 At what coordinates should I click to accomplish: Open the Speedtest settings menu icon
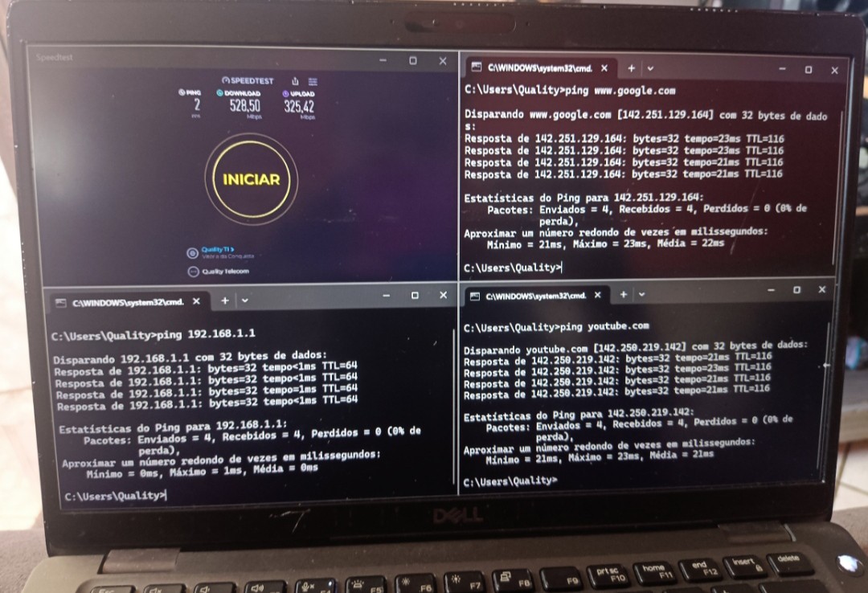pyautogui.click(x=313, y=81)
